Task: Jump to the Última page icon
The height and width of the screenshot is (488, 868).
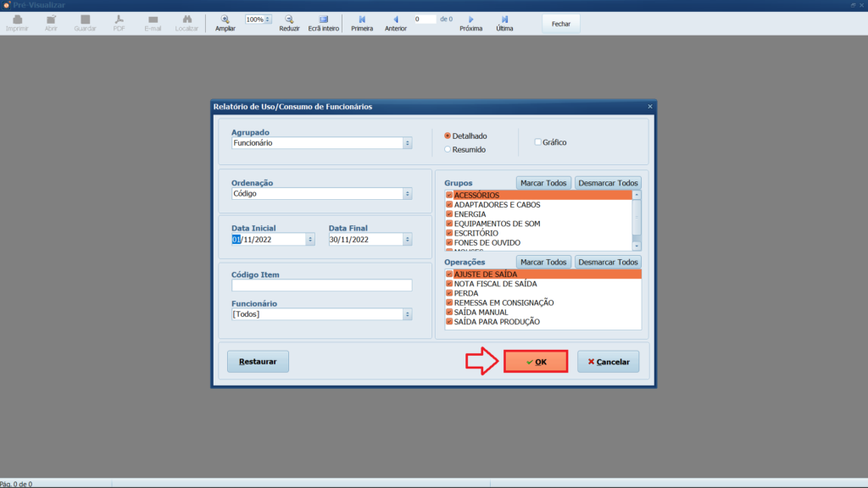Action: click(x=504, y=19)
